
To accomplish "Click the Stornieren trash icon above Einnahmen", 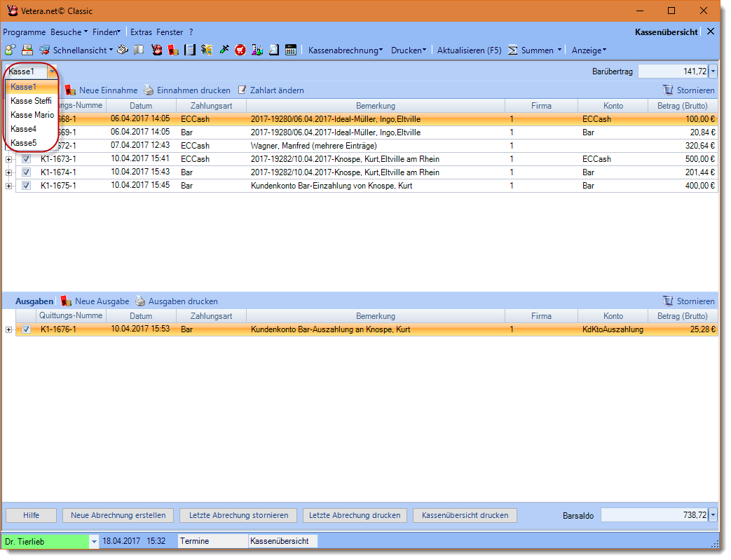I will pos(668,90).
